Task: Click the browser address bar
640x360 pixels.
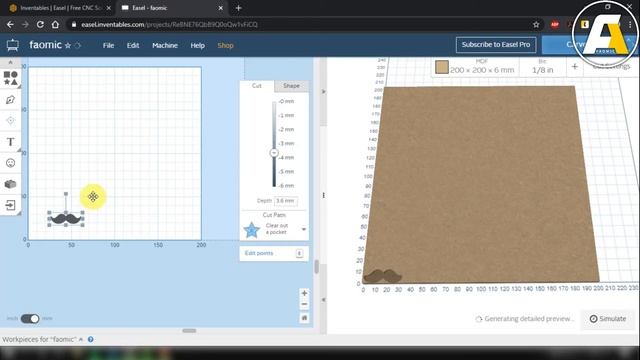Action: pyautogui.click(x=300, y=24)
